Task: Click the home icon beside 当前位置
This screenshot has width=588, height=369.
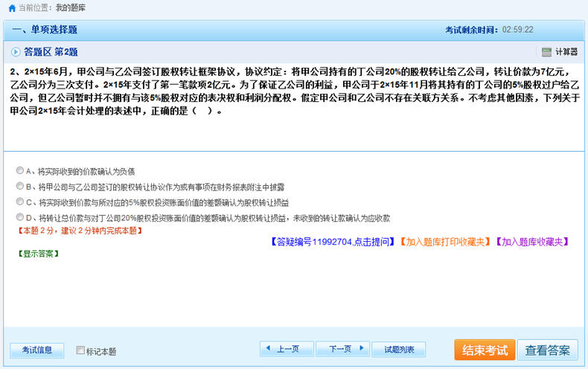Action: tap(12, 7)
